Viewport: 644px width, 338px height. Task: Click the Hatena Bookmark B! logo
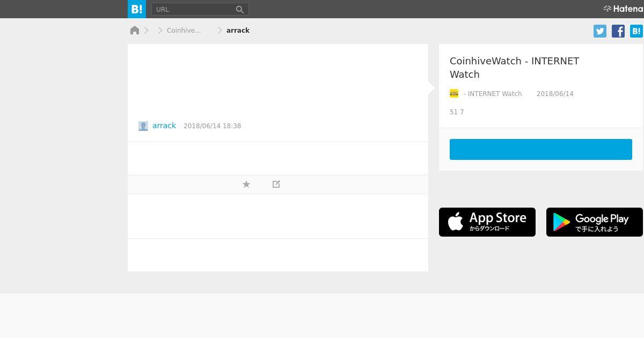[137, 9]
